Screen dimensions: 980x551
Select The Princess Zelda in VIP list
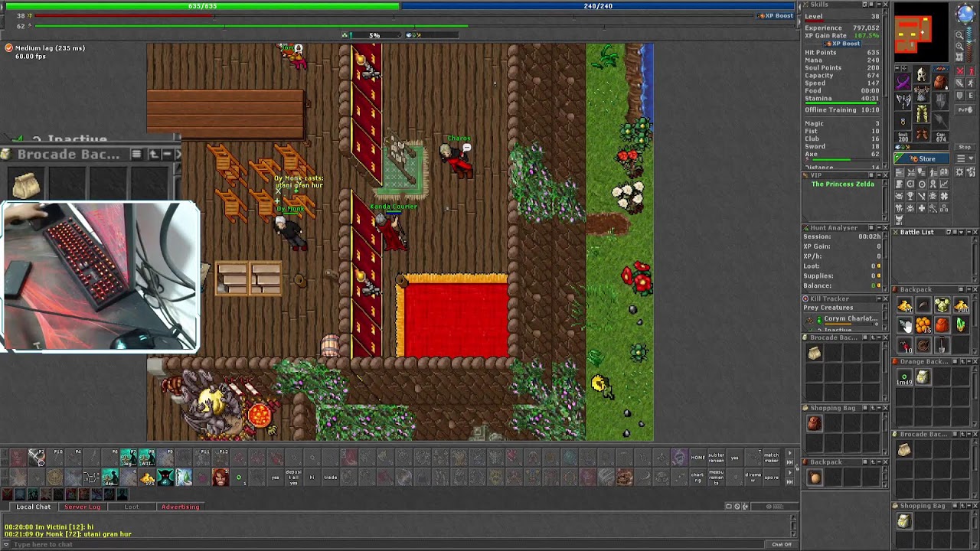tap(842, 184)
